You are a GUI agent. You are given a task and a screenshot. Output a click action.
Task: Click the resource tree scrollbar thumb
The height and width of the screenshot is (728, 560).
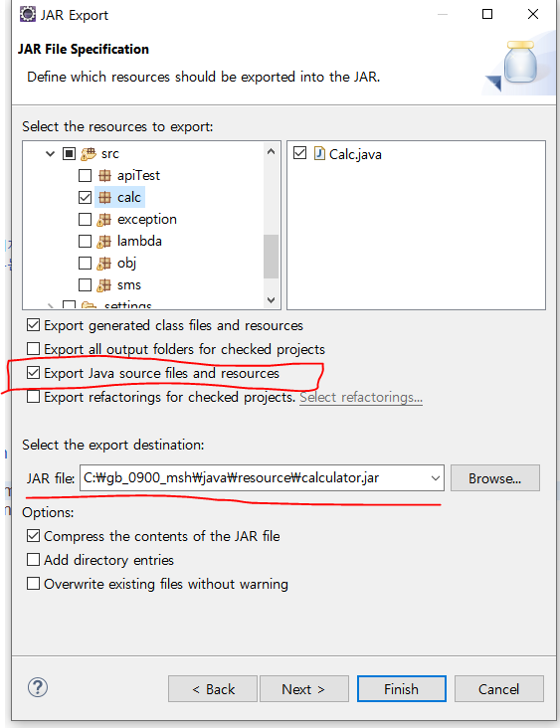coord(272,257)
